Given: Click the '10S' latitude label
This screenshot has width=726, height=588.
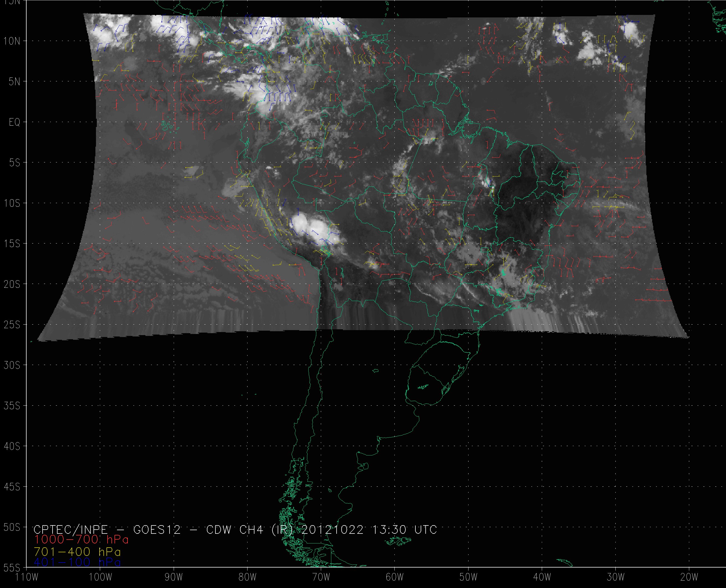Looking at the screenshot, I should 12,203.
